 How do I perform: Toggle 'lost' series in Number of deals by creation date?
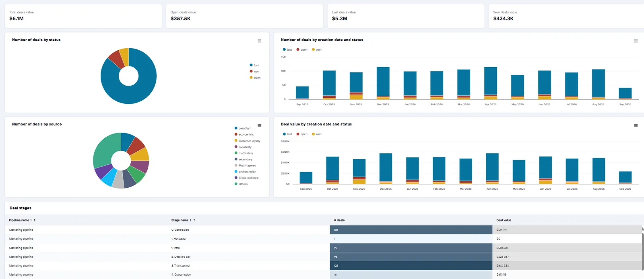[287, 50]
